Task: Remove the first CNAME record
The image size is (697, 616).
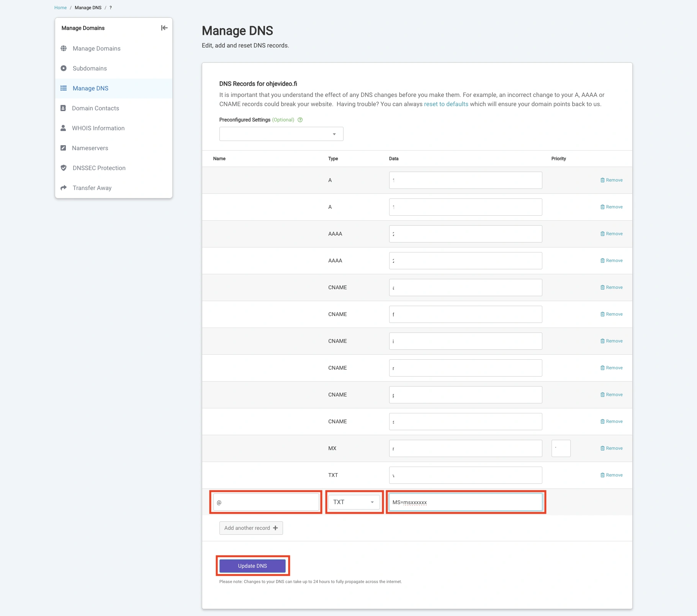Action: point(611,287)
